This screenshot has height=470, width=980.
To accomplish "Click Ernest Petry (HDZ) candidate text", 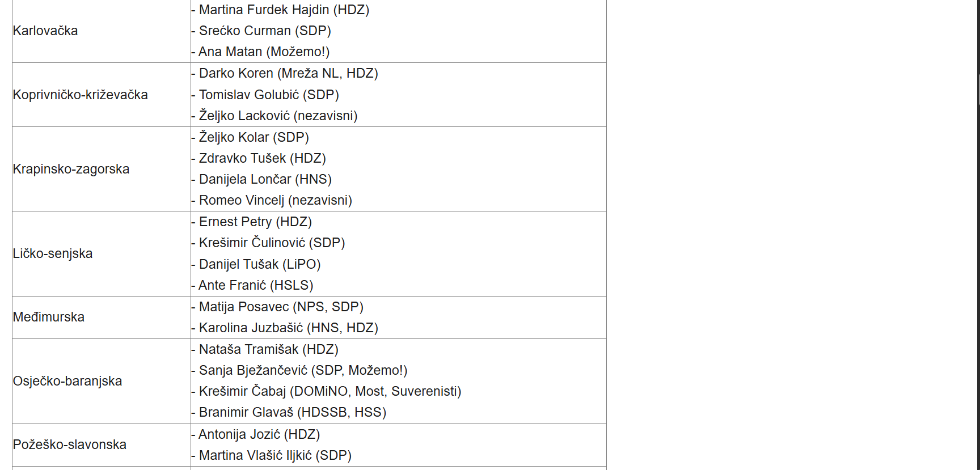I will coord(255,222).
